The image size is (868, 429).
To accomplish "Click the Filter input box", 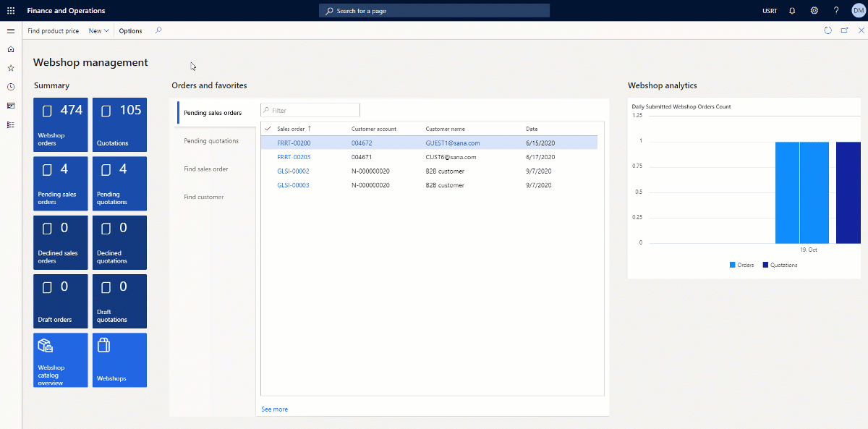I will coord(310,110).
